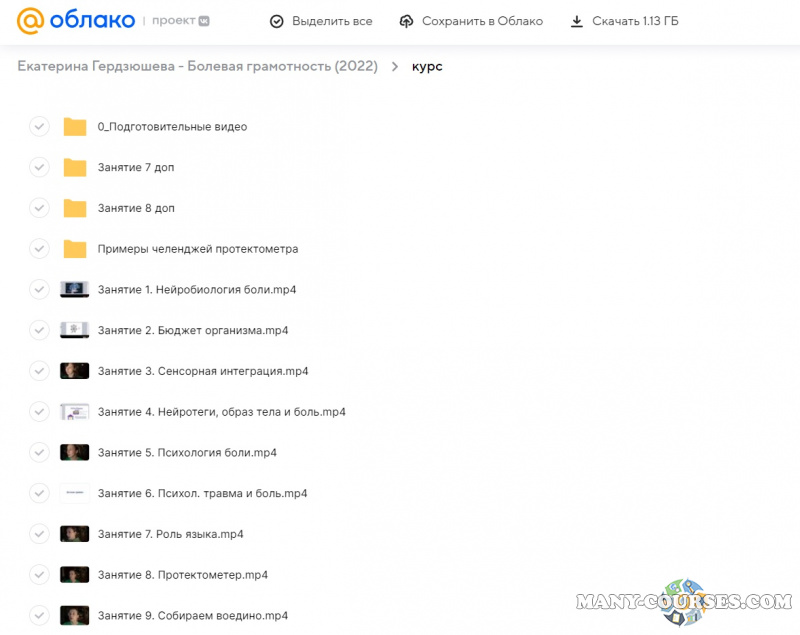Click the Облако logo icon

pos(32,21)
